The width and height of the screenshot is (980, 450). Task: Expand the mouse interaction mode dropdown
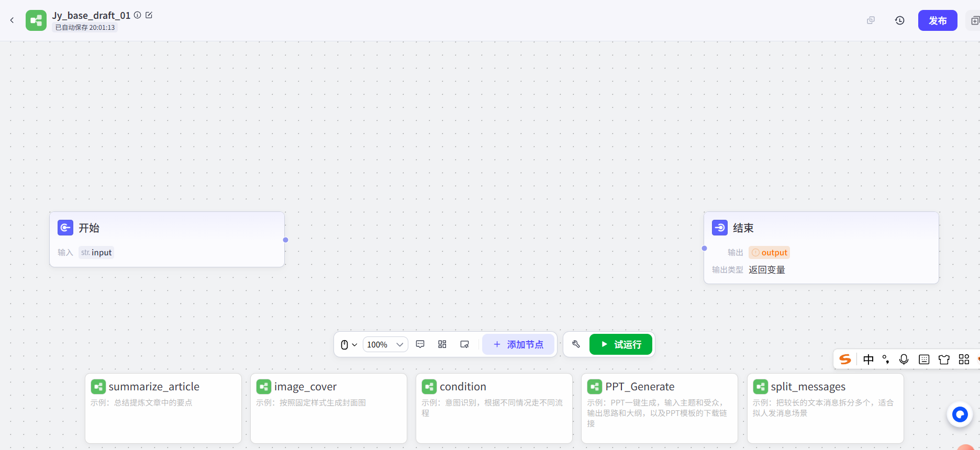(349, 344)
